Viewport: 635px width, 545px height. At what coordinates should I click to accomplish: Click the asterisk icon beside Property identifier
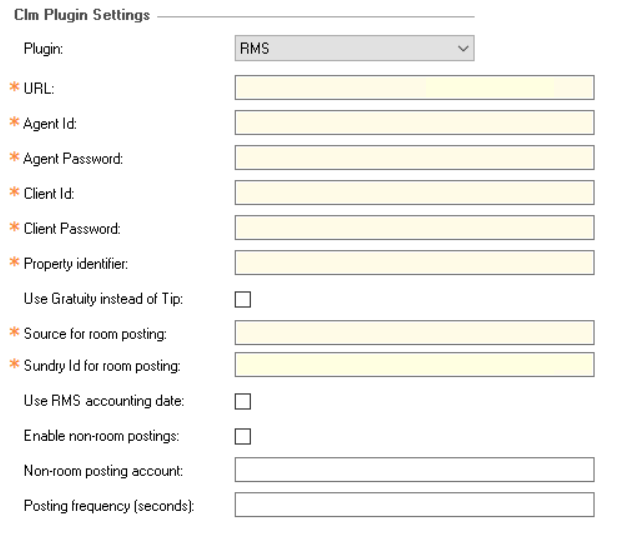click(15, 262)
